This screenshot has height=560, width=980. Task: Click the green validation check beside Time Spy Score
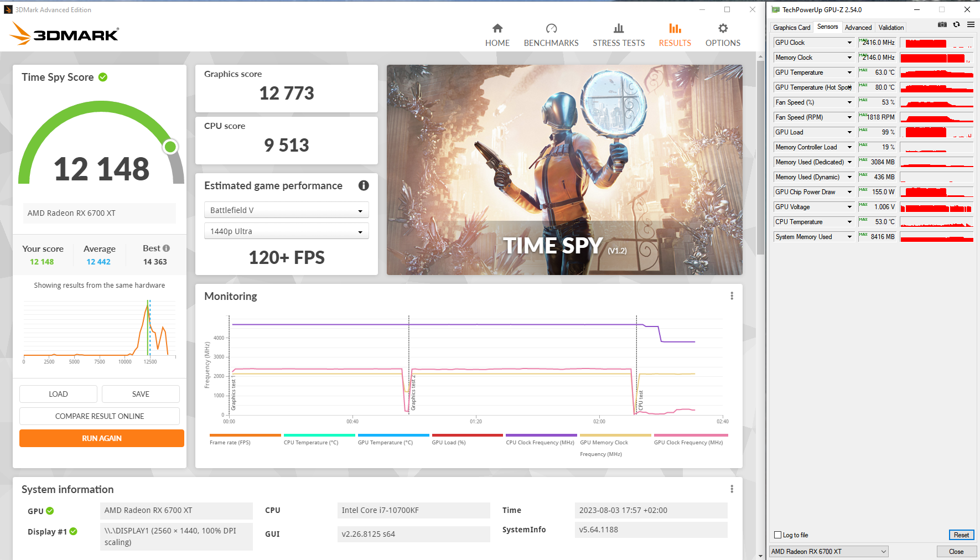point(103,77)
